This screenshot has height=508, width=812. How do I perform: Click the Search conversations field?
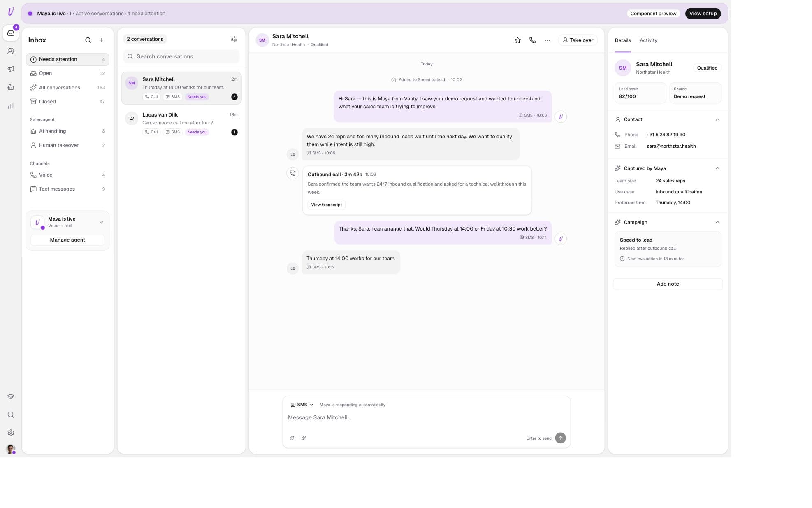181,56
